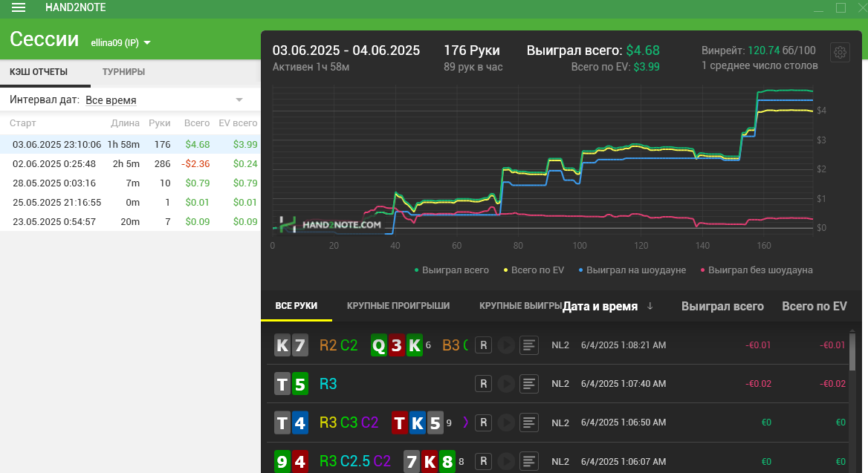Open the hamburger main menu
Viewport: 868px width, 473px height.
(19, 7)
